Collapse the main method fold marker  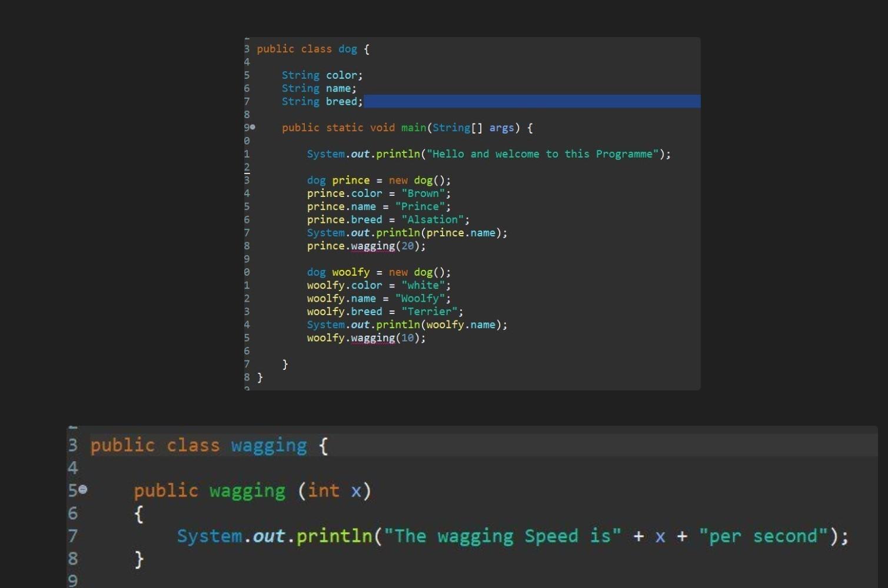pyautogui.click(x=252, y=128)
